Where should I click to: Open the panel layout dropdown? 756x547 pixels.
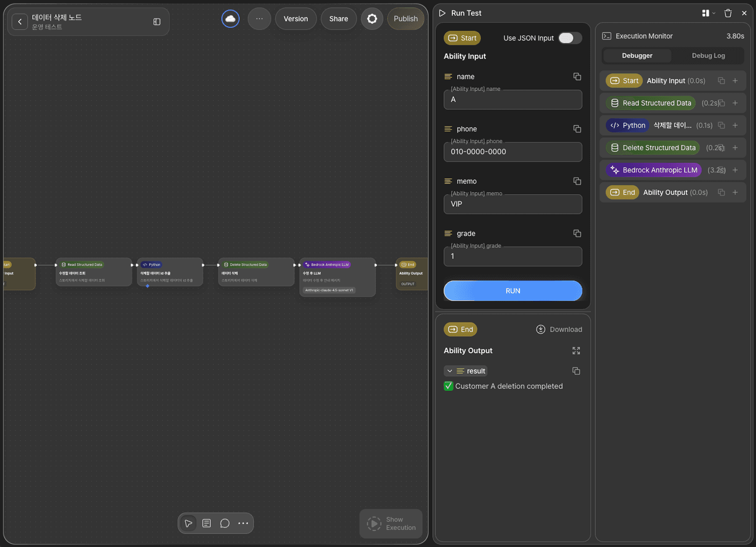click(708, 13)
